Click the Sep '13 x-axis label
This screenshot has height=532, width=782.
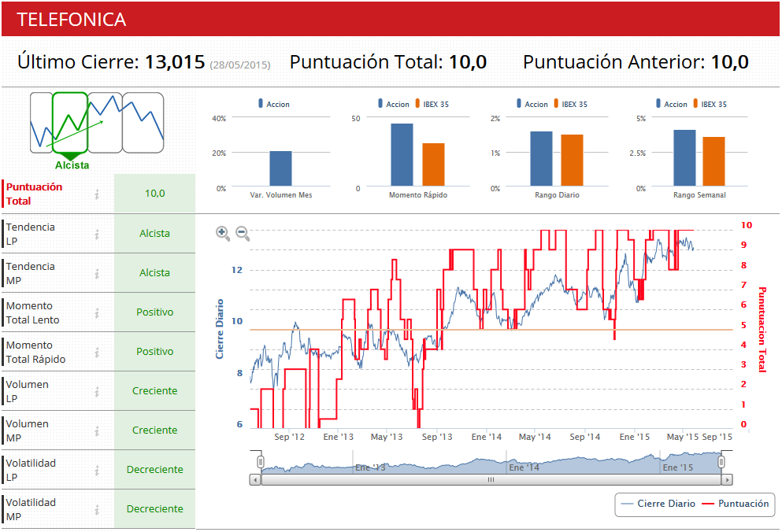pos(437,437)
